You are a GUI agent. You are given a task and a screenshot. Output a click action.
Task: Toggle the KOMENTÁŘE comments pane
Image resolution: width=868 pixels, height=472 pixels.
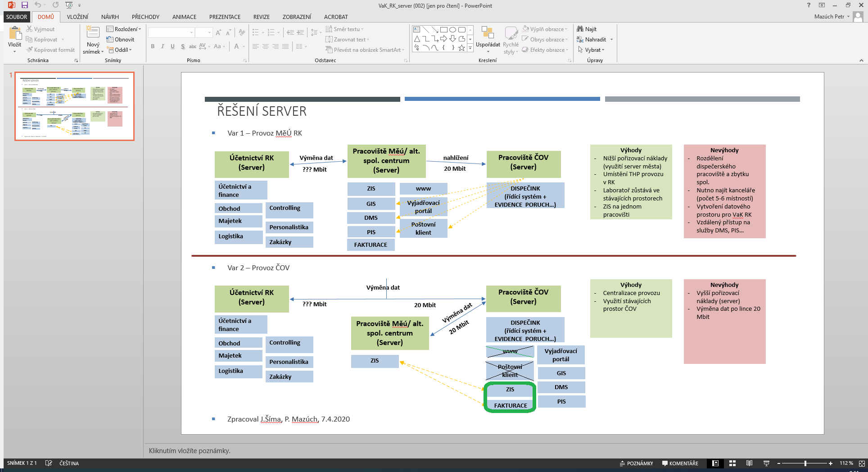tap(680, 463)
